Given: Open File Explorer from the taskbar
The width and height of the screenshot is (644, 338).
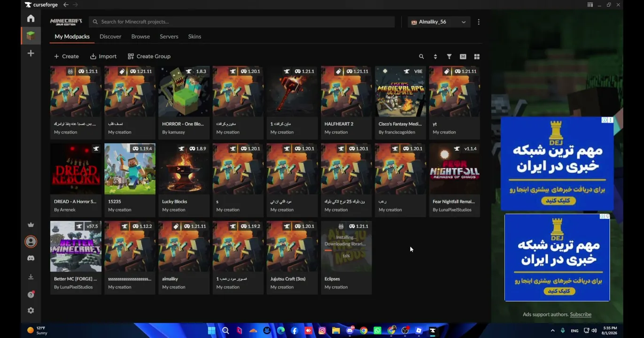Looking at the screenshot, I should (336, 330).
